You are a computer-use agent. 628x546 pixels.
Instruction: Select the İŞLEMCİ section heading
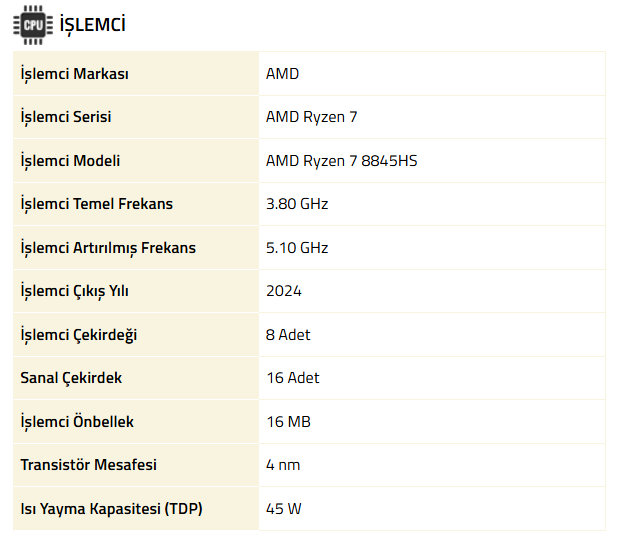(x=93, y=25)
